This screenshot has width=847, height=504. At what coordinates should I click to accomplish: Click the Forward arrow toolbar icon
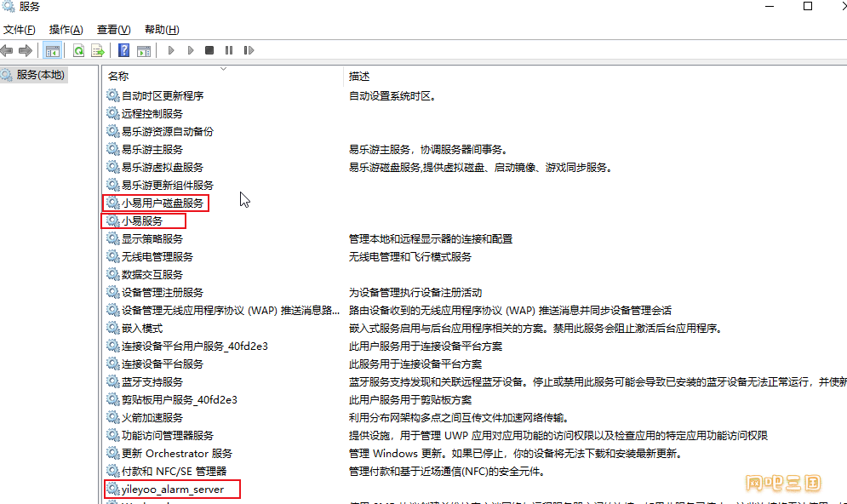point(26,51)
